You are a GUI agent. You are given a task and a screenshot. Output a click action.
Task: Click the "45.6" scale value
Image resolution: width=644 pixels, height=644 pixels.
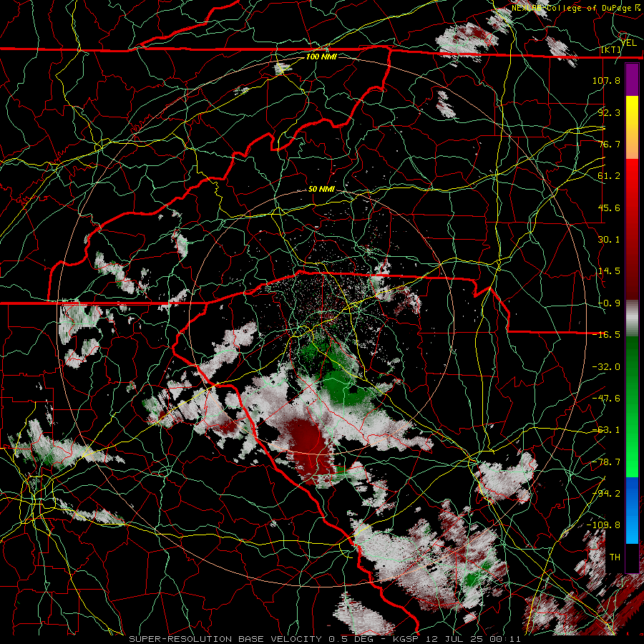[609, 208]
